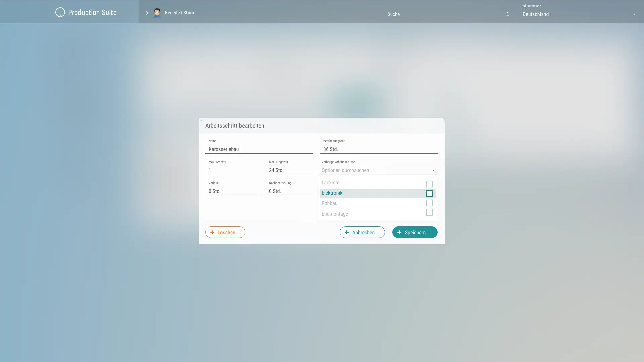Click the Bearbeitungszeit field showing 36 Std.
This screenshot has width=644, height=362.
[378, 149]
